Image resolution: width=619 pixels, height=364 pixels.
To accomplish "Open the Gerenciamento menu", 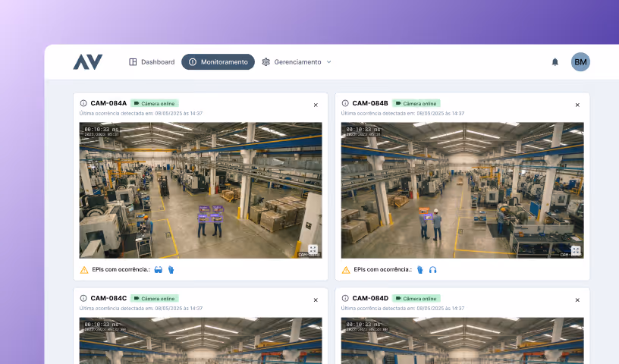I will (297, 62).
